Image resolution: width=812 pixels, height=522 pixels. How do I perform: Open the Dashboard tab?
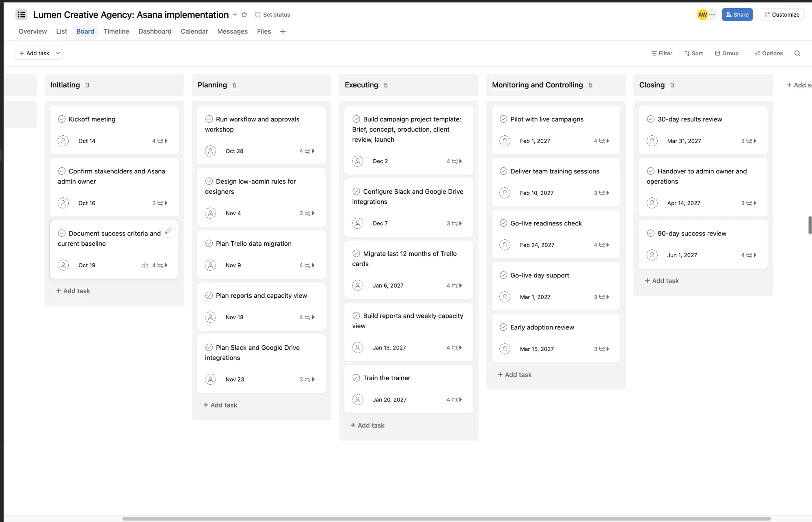click(155, 31)
